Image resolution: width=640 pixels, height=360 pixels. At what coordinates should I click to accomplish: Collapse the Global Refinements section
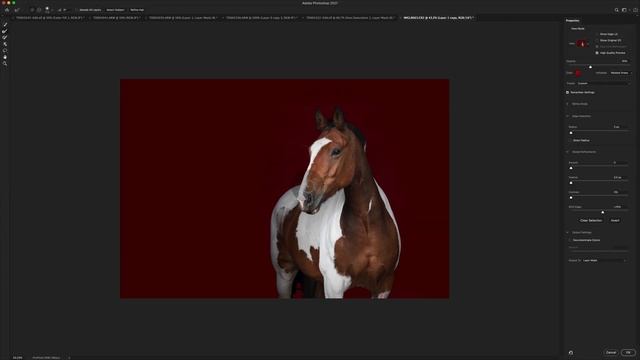click(567, 152)
